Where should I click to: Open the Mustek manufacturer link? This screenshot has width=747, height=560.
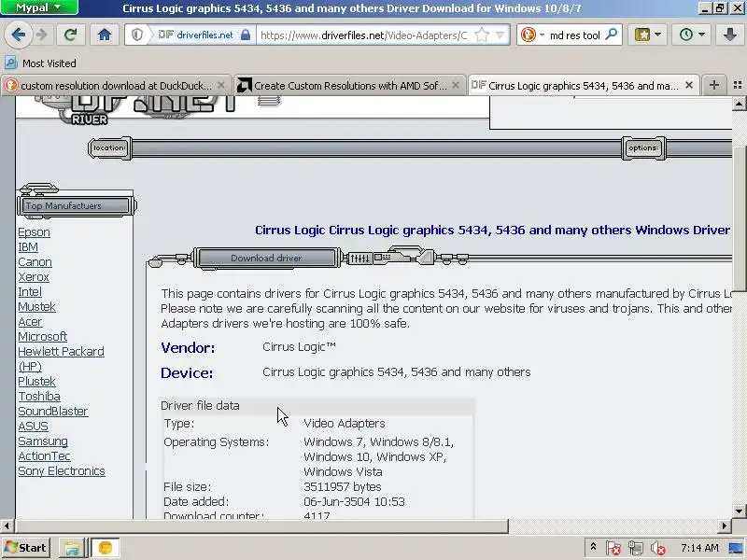coord(36,307)
